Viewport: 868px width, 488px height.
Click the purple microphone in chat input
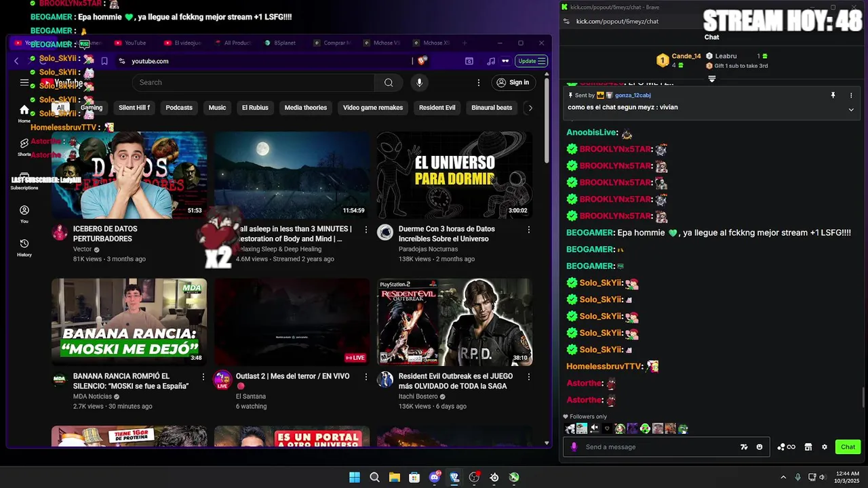tap(574, 447)
